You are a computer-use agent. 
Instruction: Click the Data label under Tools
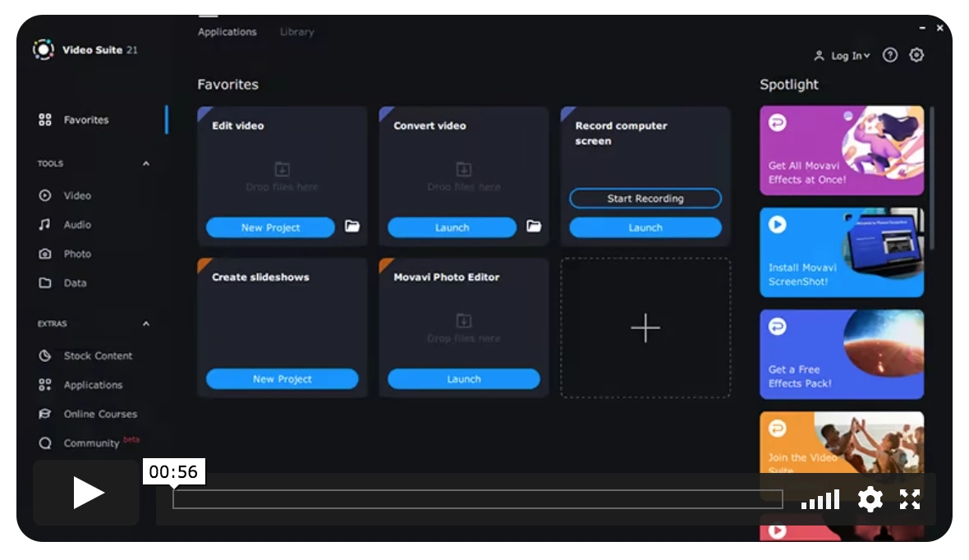click(75, 282)
